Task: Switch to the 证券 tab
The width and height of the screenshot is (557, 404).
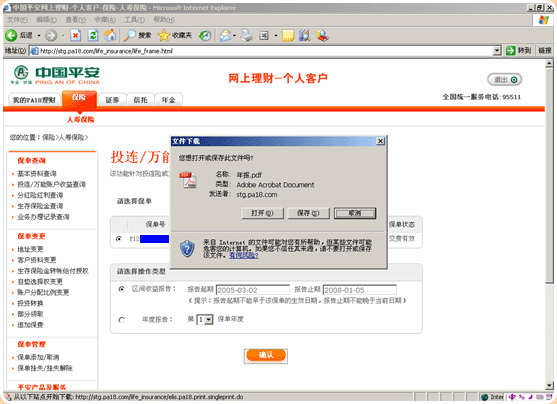Action: pos(112,100)
